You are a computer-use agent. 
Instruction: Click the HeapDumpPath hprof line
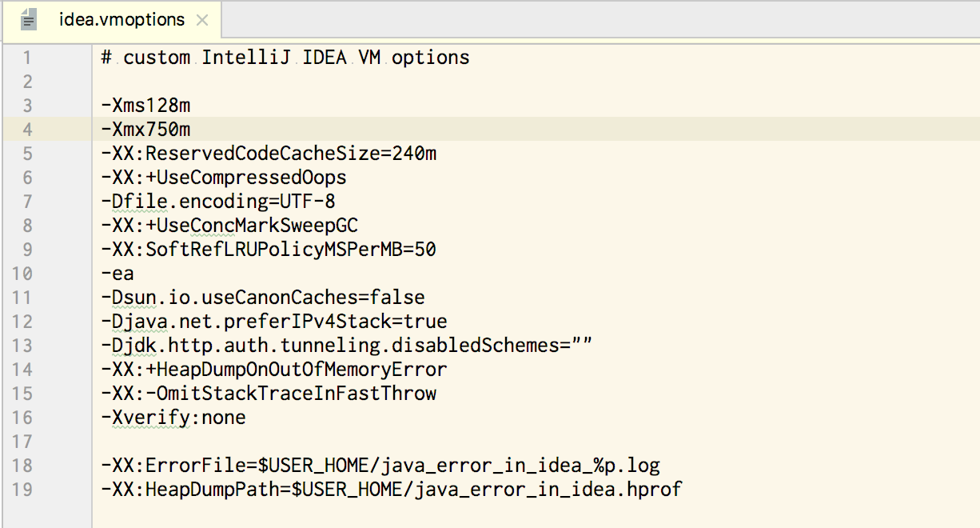(392, 489)
